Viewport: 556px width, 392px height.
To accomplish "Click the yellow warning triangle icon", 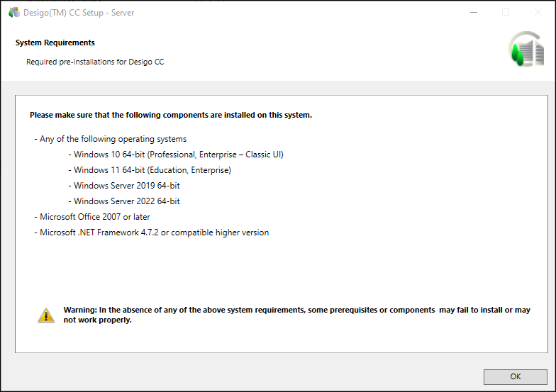I will [x=46, y=315].
